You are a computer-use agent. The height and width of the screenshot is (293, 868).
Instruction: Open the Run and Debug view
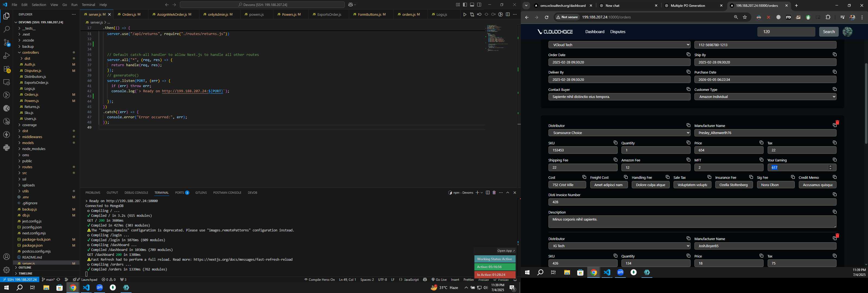7,56
